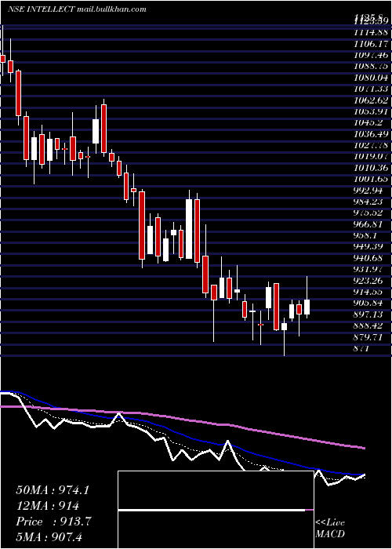Click the 1097.46 price level label

pos(371,55)
